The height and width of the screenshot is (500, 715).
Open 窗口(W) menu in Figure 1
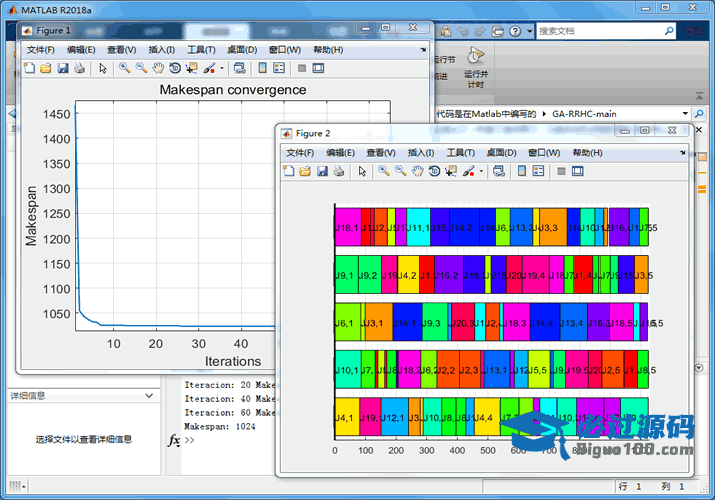point(285,50)
